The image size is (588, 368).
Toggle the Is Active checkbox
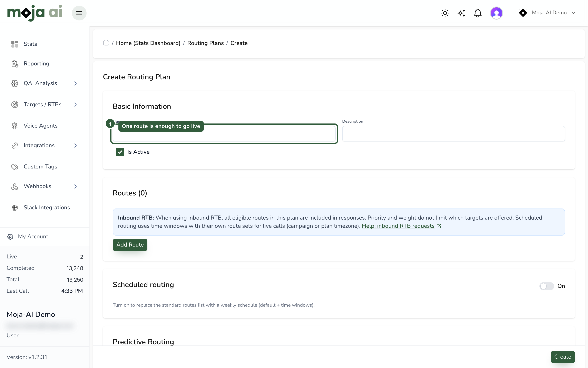point(120,152)
